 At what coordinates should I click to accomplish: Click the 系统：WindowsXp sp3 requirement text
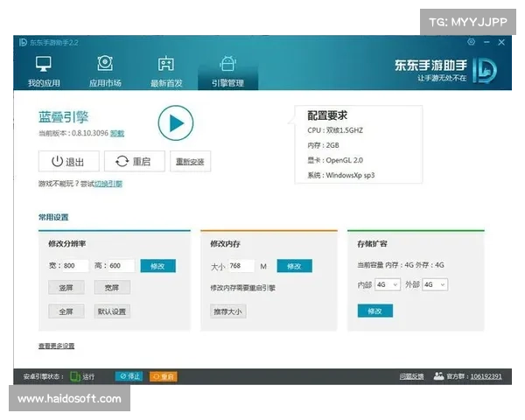pos(341,175)
